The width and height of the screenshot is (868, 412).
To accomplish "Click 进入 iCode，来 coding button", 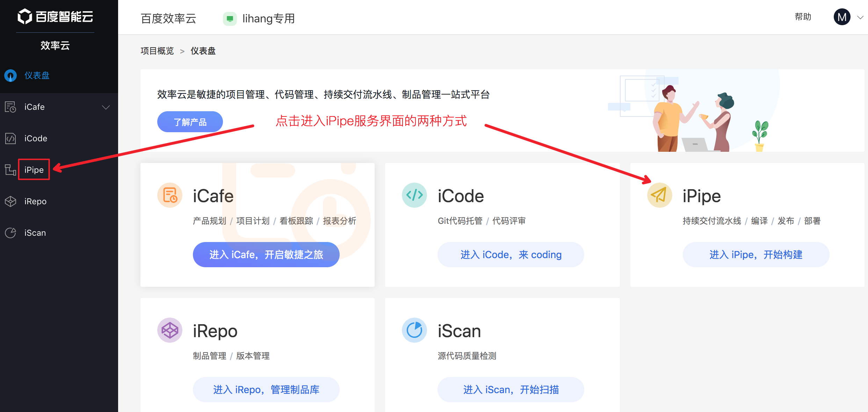I will [x=511, y=255].
